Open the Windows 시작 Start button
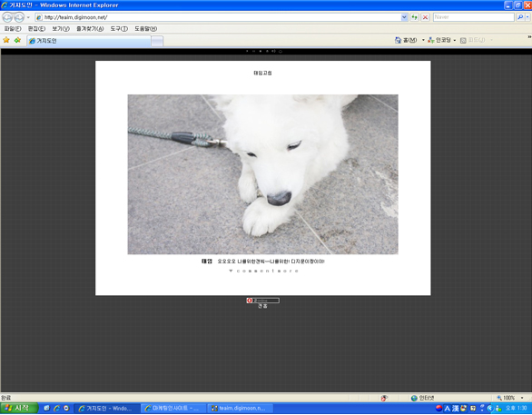The width and height of the screenshot is (532, 415). (x=19, y=409)
